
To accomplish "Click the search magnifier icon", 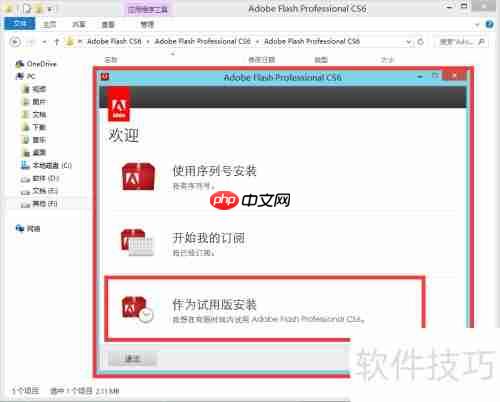I will click(481, 42).
